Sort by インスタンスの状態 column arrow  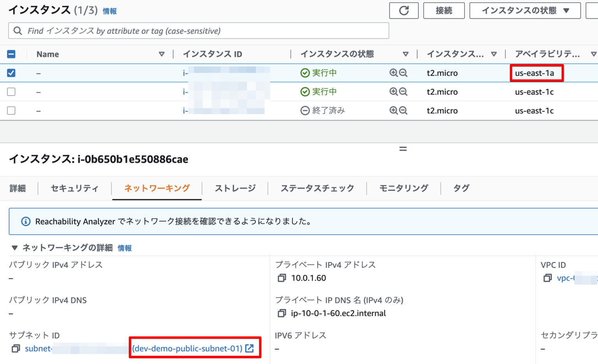click(x=406, y=54)
